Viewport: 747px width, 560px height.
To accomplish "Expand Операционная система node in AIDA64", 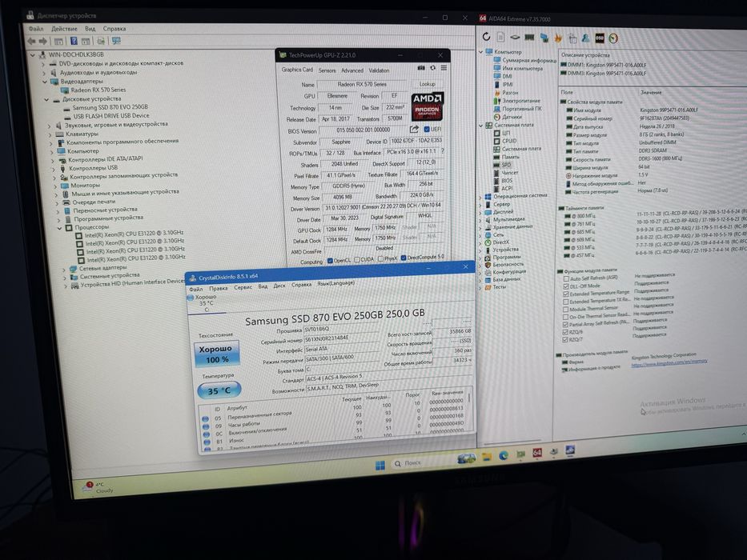I will click(x=480, y=197).
